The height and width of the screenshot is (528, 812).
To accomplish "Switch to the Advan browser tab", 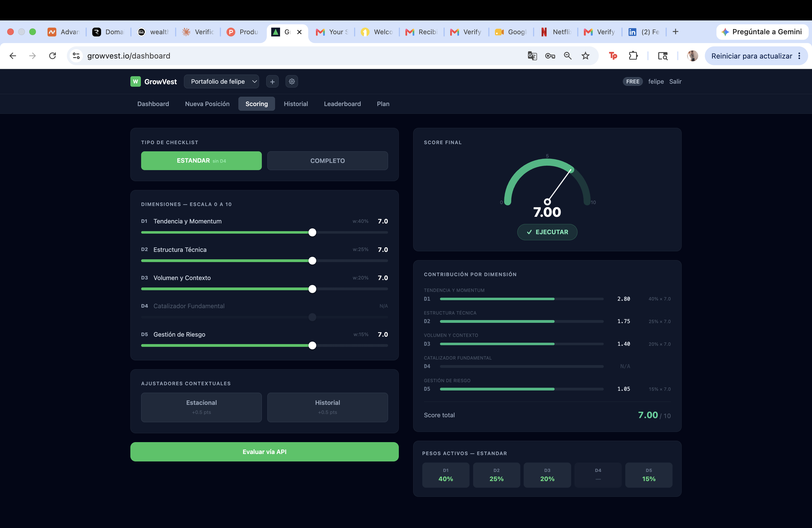I will point(64,32).
